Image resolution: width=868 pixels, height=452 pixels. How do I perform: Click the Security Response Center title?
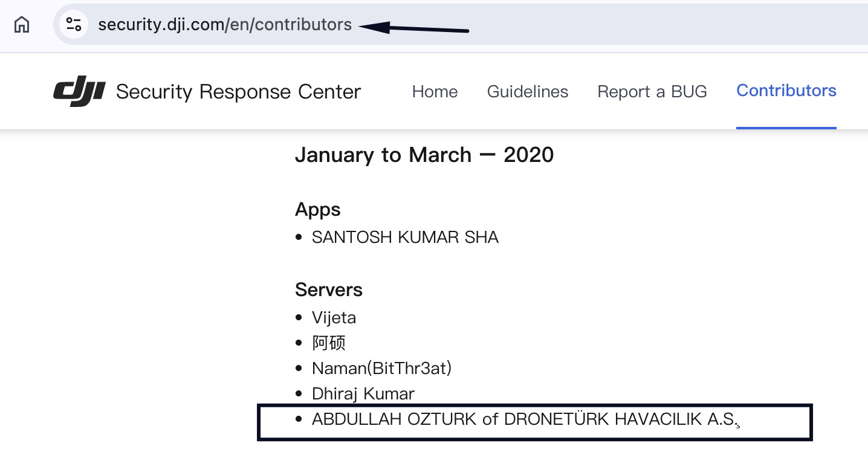(x=238, y=92)
